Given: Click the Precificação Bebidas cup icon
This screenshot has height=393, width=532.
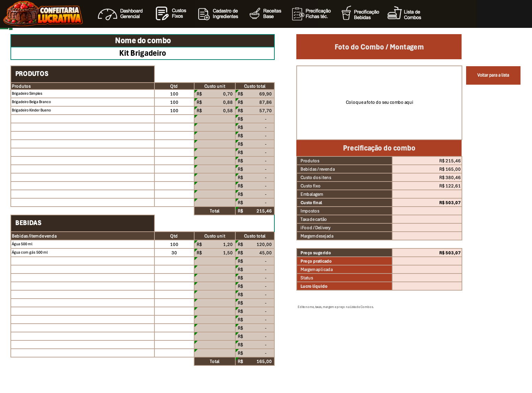Looking at the screenshot, I should [x=346, y=13].
